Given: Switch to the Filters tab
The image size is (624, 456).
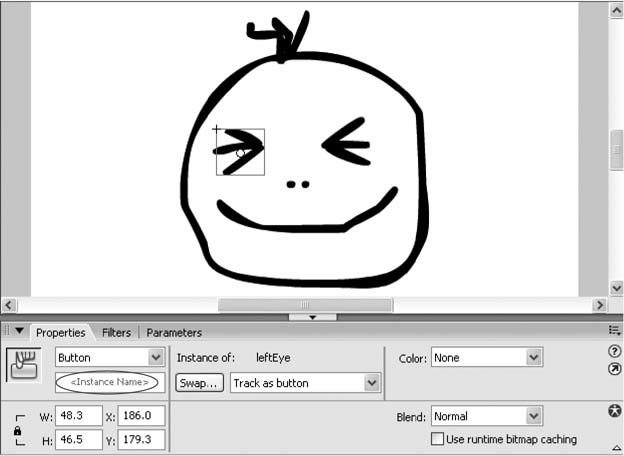Looking at the screenshot, I should tap(116, 333).
